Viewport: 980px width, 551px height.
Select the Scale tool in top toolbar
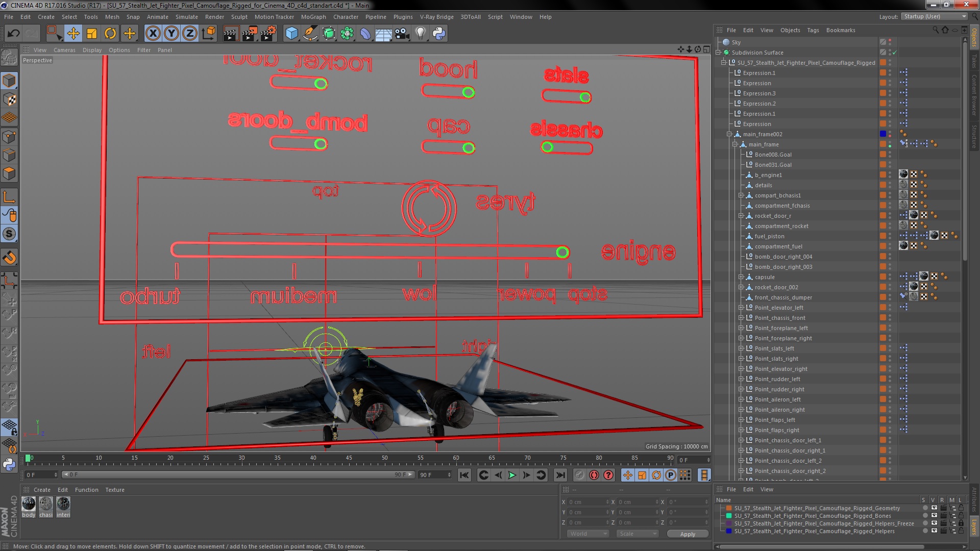click(92, 34)
